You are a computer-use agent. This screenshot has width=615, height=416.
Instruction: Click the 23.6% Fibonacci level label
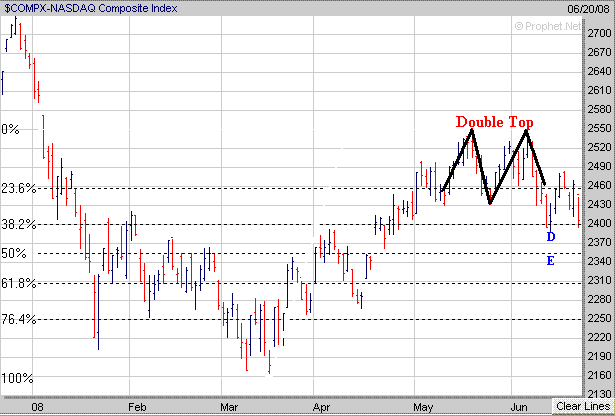point(18,189)
